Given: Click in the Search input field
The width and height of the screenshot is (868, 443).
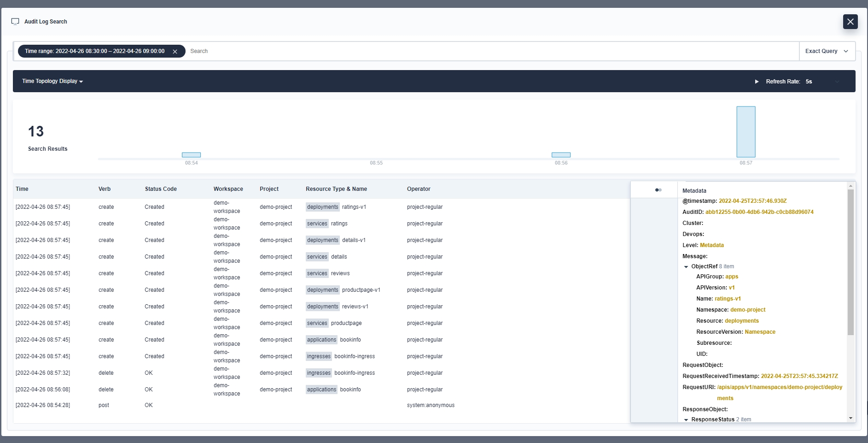Looking at the screenshot, I should point(493,51).
